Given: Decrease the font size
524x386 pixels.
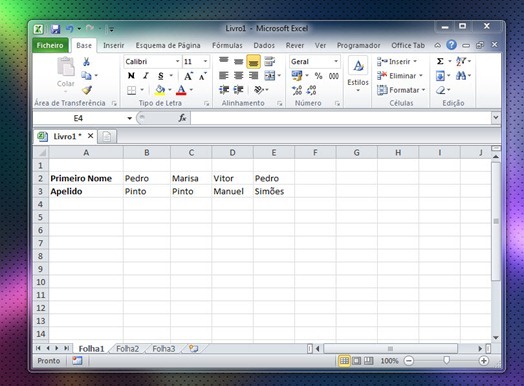Looking at the screenshot, I should coord(203,76).
